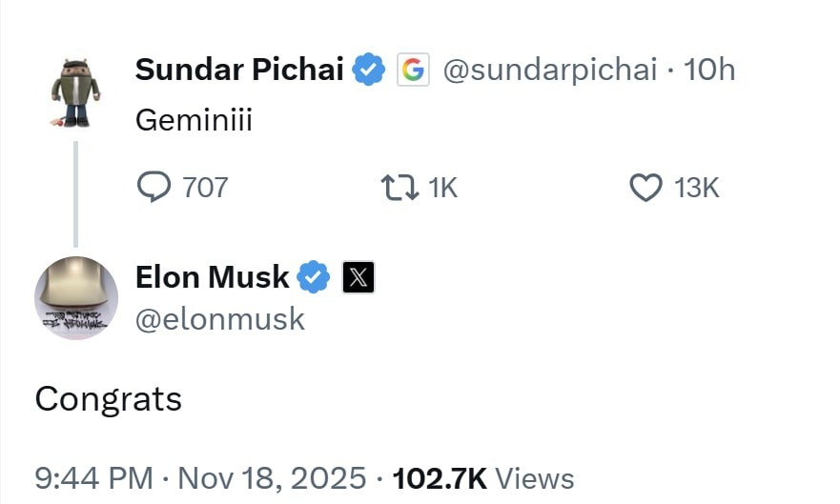This screenshot has width=840, height=504.
Task: Click the Google affiliation badge icon
Action: 413,70
